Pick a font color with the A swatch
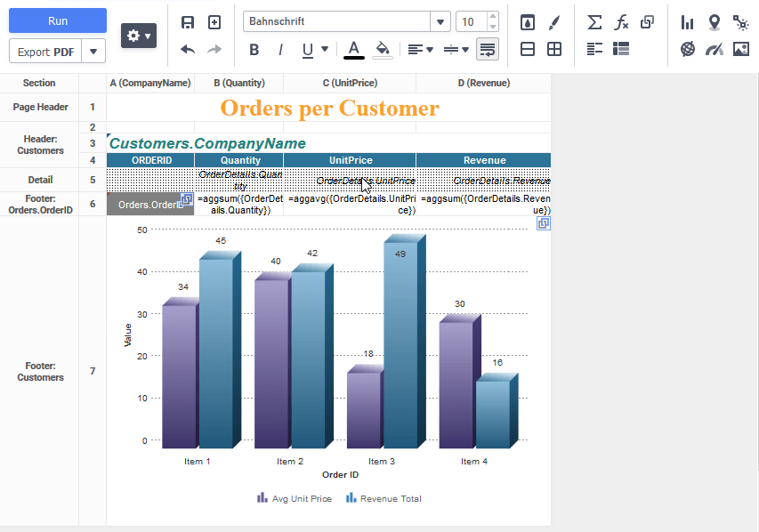Screen dimensions: 759x532 point(354,50)
